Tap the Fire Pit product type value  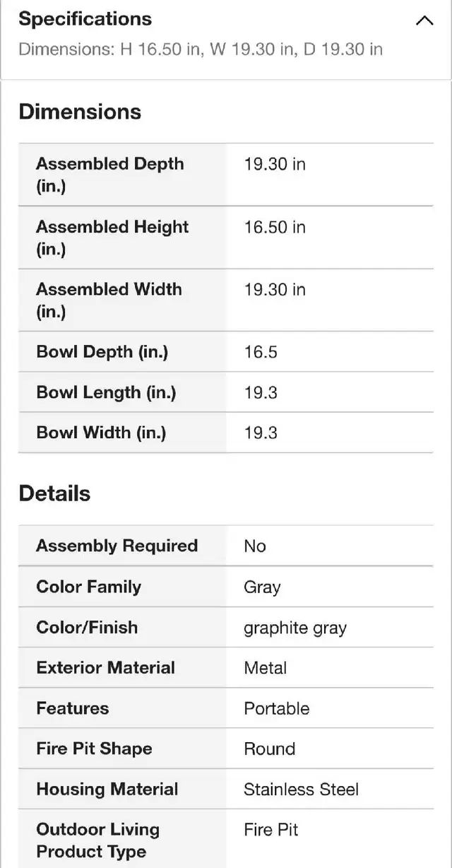270,830
